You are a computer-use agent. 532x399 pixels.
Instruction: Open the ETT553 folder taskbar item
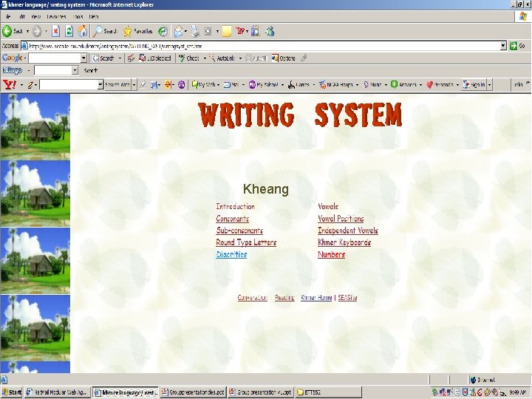[x=328, y=392]
